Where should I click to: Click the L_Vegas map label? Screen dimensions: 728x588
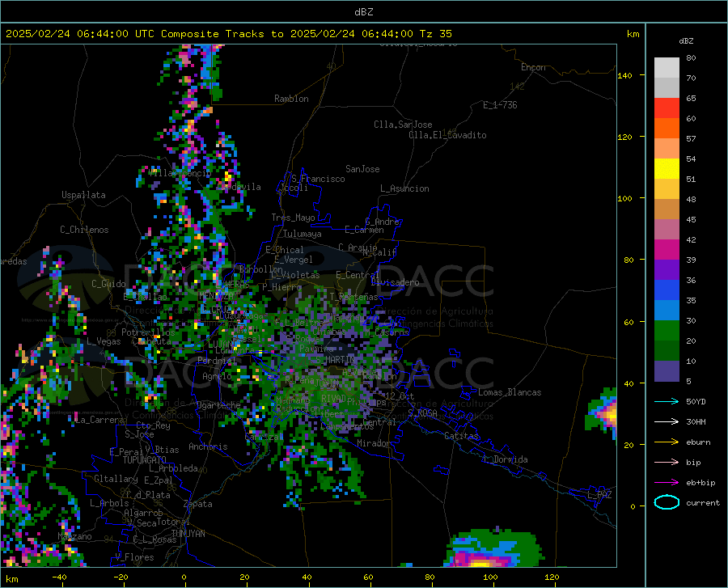click(104, 341)
